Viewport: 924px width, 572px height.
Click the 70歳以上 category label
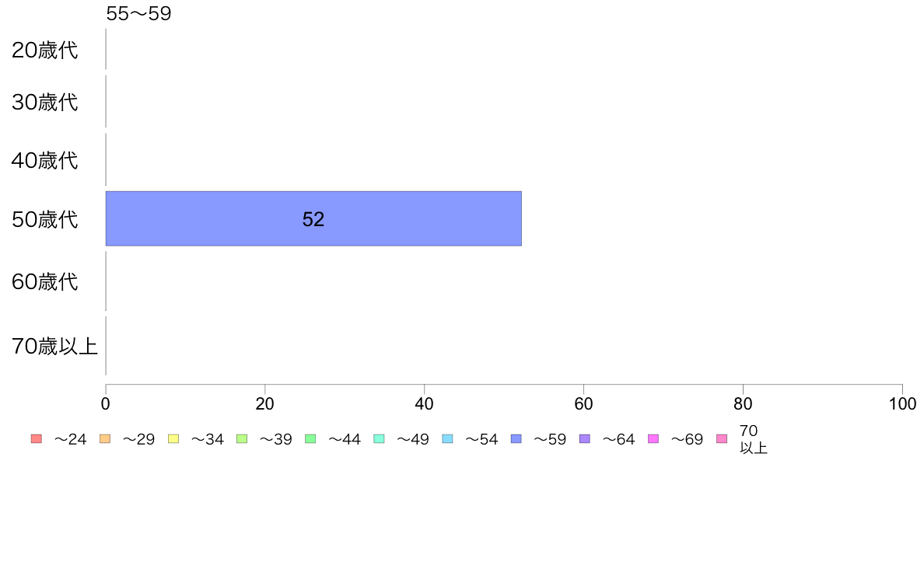click(x=54, y=346)
